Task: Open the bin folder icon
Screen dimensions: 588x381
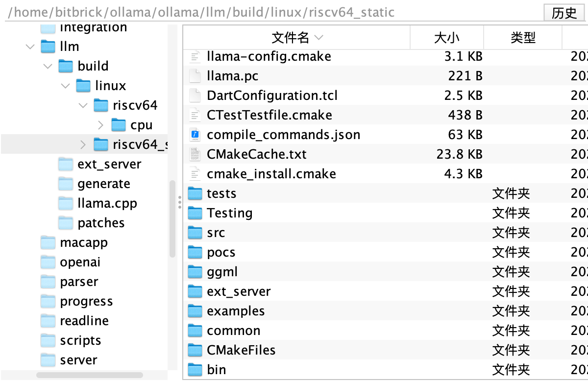Action: click(x=195, y=370)
